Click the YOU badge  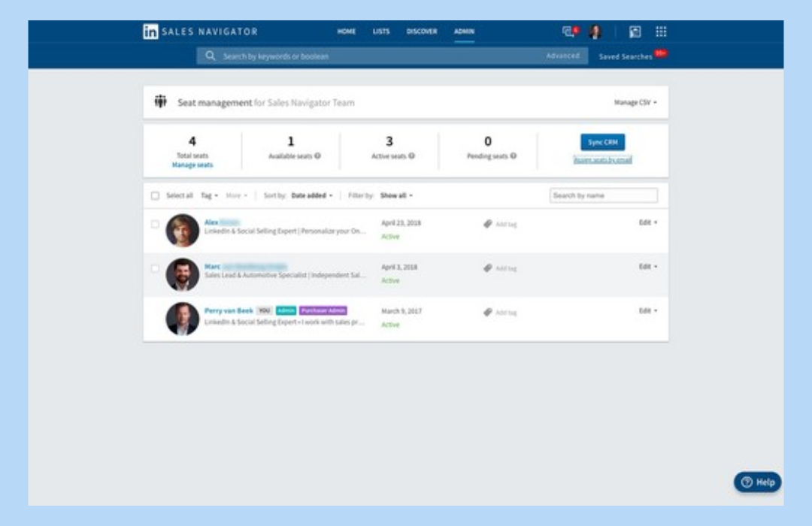click(264, 310)
